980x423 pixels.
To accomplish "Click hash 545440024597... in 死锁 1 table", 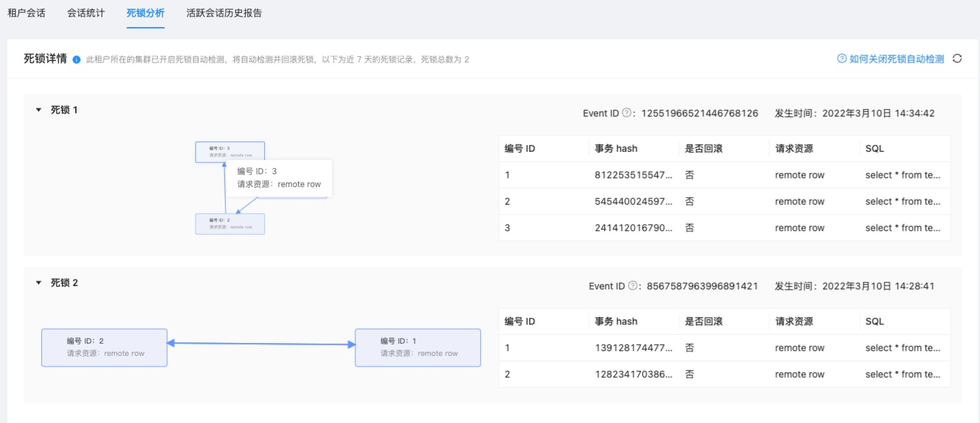I will [x=634, y=201].
